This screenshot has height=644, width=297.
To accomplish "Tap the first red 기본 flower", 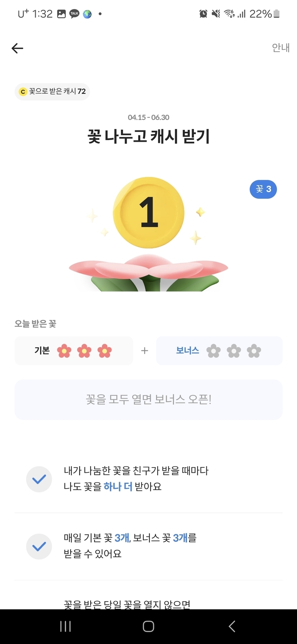I will [64, 351].
